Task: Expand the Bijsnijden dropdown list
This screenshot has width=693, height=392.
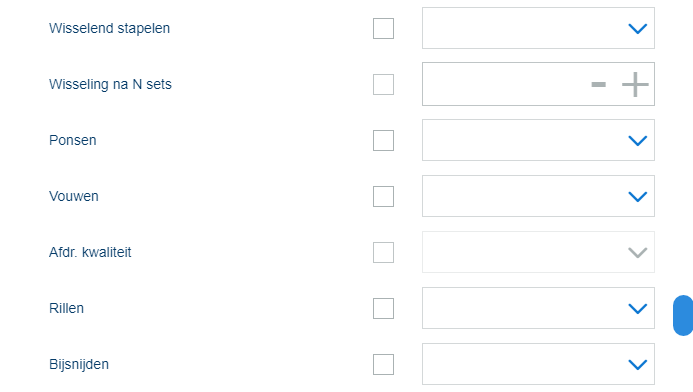Action: point(538,364)
